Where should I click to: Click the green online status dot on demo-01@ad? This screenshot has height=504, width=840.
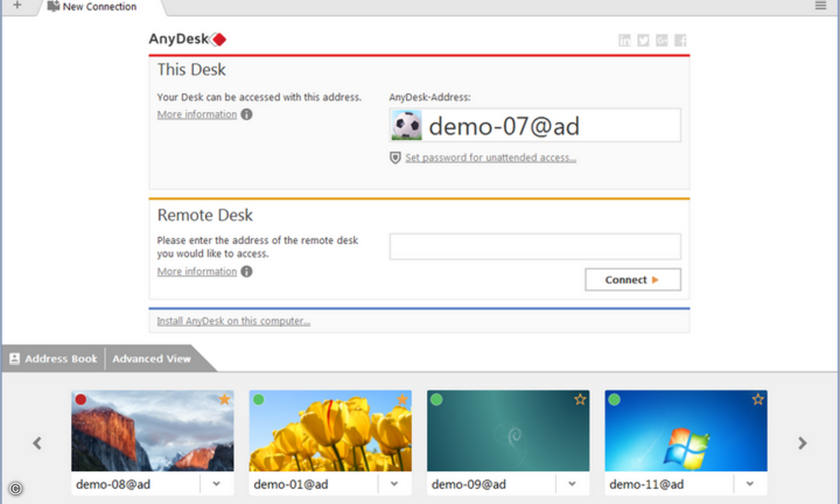258,400
